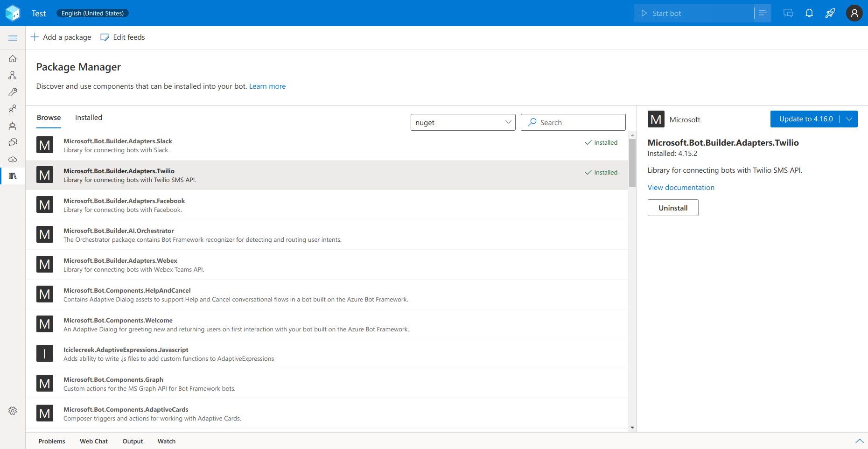Screen dimensions: 868x449
Task: Open the dialog design tree icon
Action: pyautogui.click(x=13, y=75)
